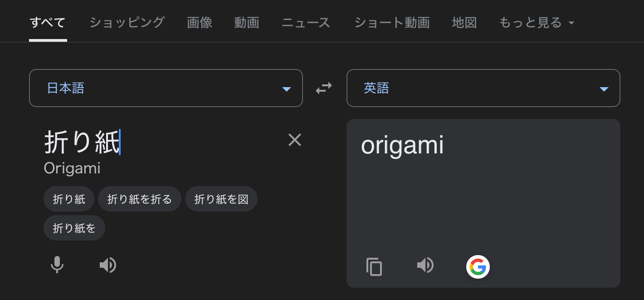The height and width of the screenshot is (300, 644).
Task: Open the 動画 tab
Action: (247, 22)
